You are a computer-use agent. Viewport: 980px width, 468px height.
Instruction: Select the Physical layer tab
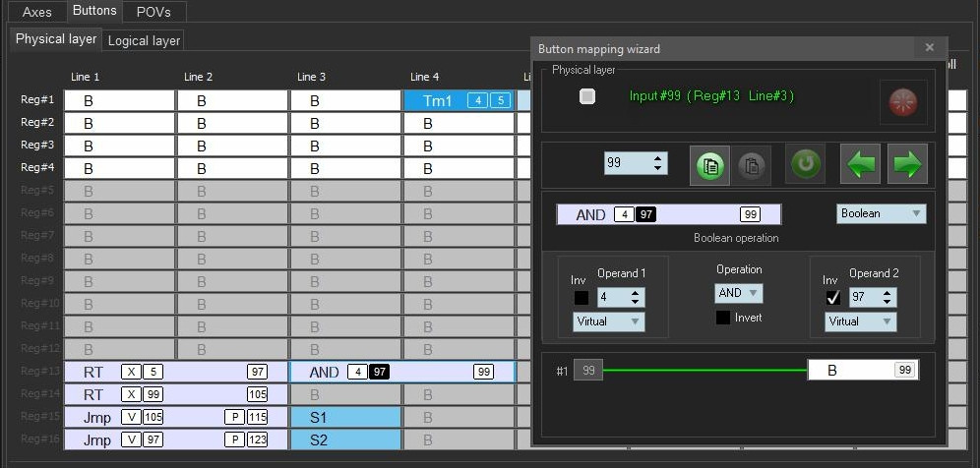56,39
